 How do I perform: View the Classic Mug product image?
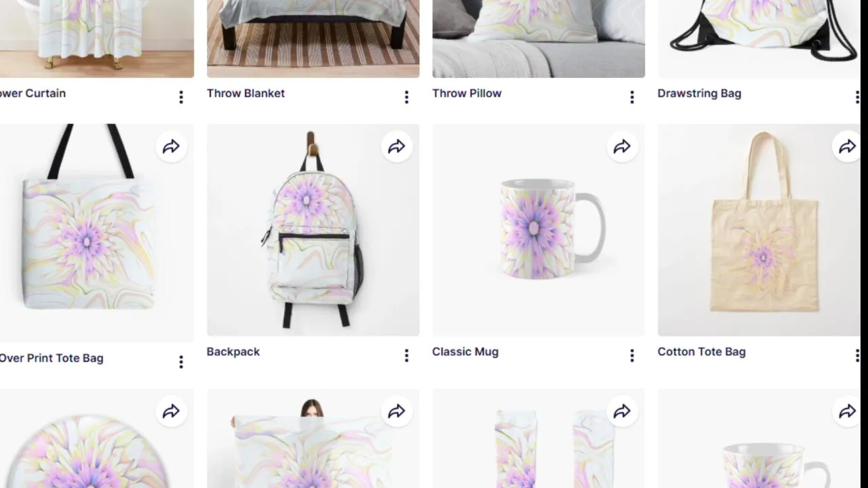click(538, 230)
